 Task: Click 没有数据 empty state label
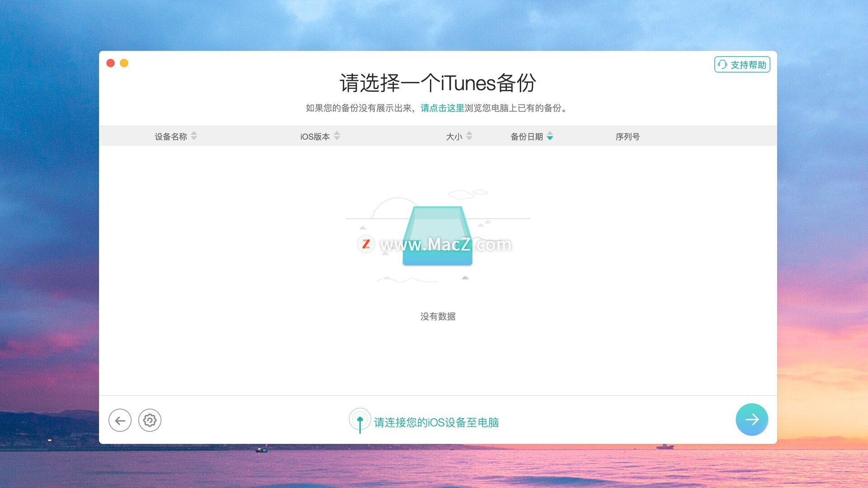(438, 316)
